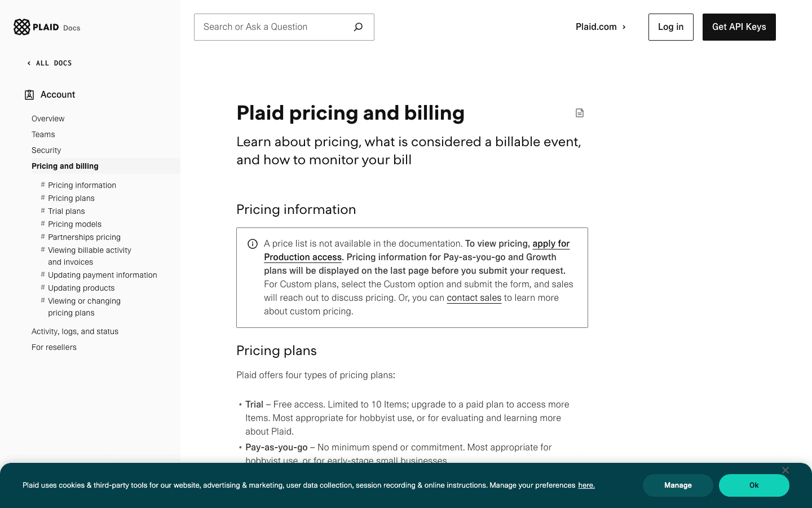Screen dimensions: 812x508
Task: Go back to All Docs
Action: pyautogui.click(x=50, y=63)
